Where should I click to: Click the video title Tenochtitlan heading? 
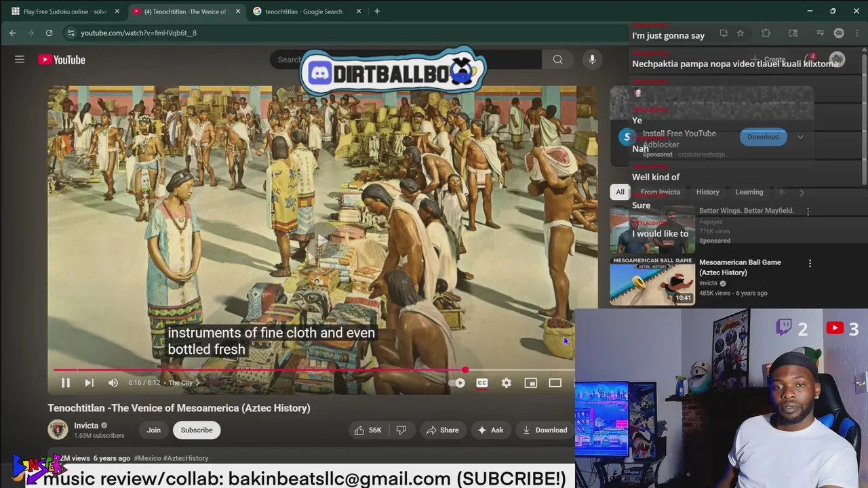179,408
